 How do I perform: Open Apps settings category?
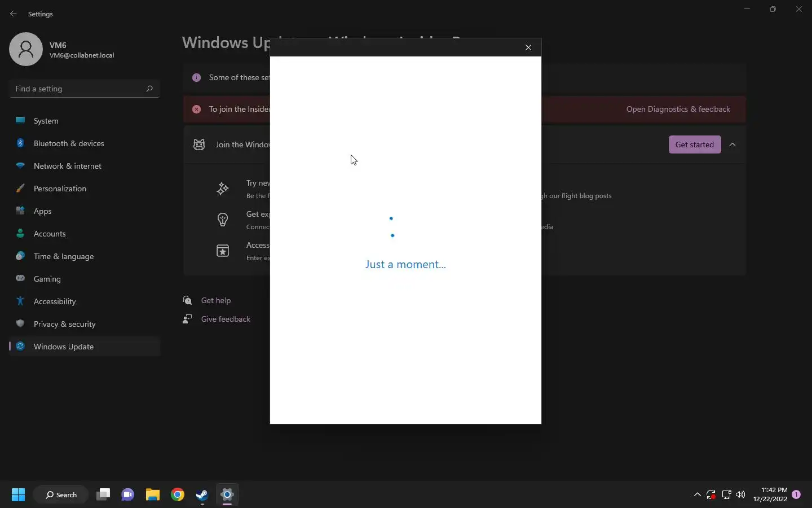(x=85, y=211)
